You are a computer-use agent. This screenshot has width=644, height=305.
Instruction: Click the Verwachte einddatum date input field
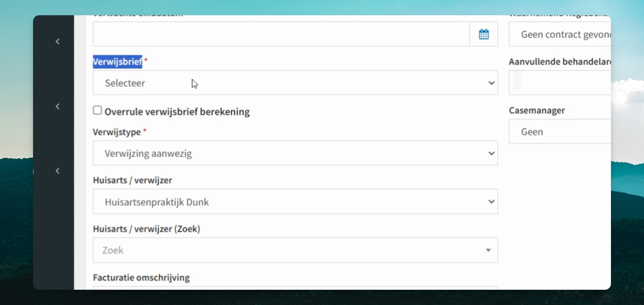281,34
